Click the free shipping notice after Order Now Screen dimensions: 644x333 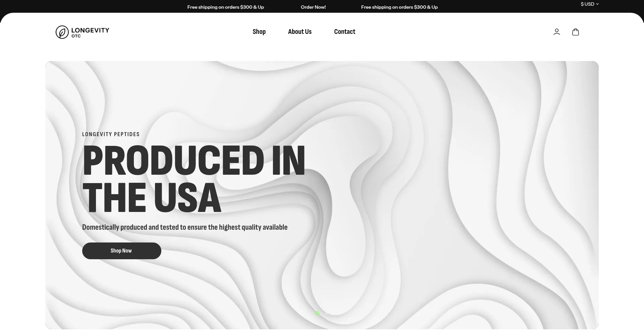pyautogui.click(x=399, y=7)
